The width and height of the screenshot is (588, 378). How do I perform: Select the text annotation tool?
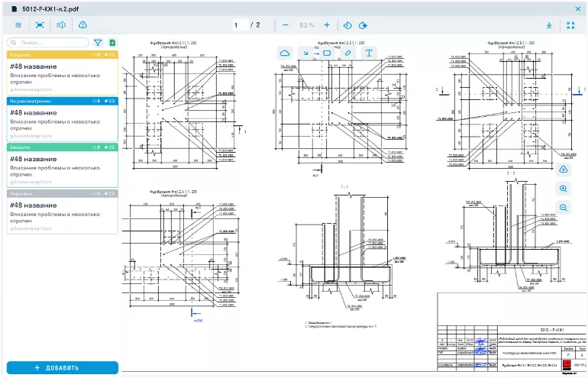pos(369,53)
